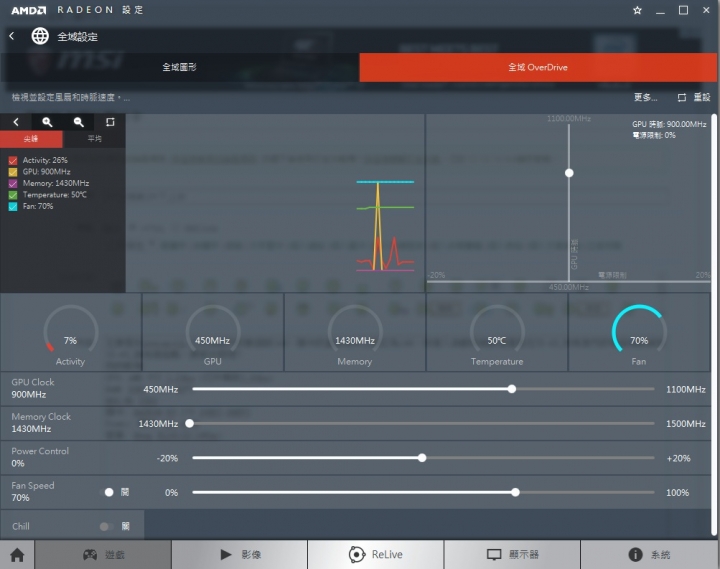The height and width of the screenshot is (569, 720).
Task: Click the GPU Clock 900MHz label
Action: coord(33,389)
